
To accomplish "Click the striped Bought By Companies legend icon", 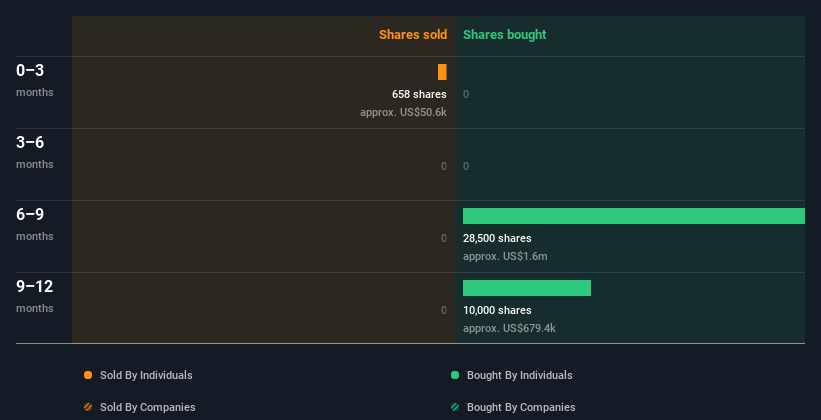I will click(x=455, y=407).
